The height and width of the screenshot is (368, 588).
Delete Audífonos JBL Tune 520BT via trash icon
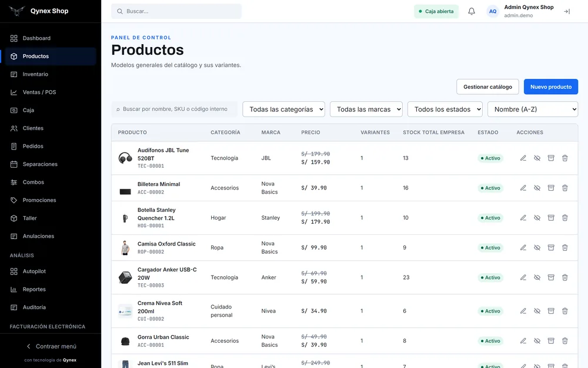point(564,158)
